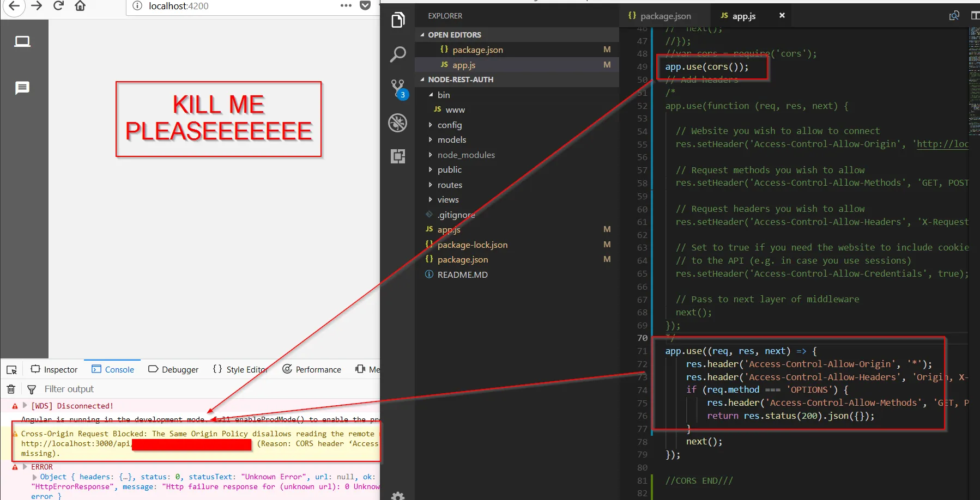Save page to Pocket
This screenshot has width=980, height=500.
[x=365, y=6]
